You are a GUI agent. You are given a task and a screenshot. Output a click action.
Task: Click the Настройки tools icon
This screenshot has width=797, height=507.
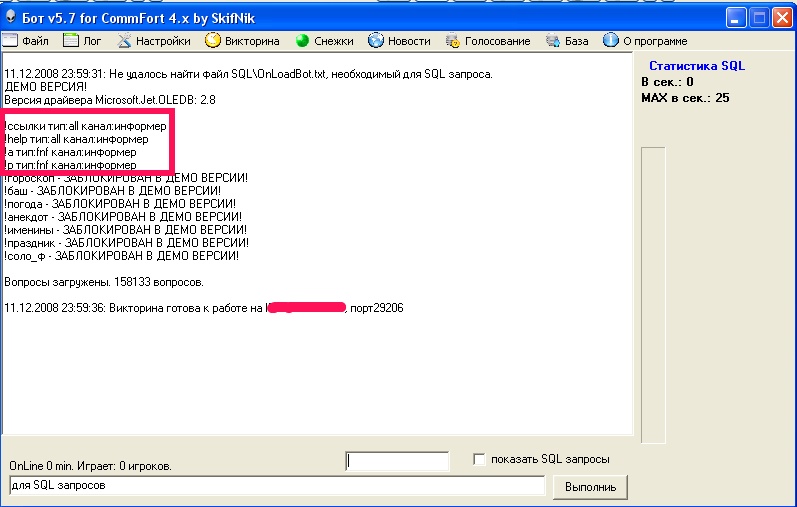point(125,41)
